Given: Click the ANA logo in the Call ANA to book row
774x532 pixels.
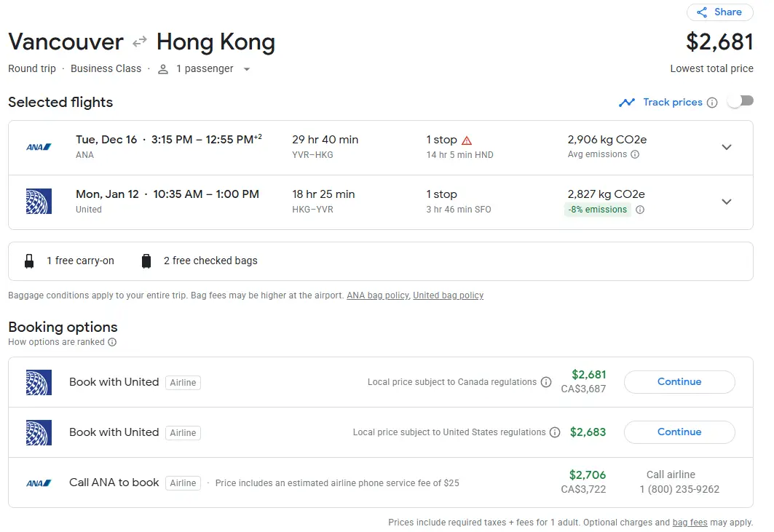Looking at the screenshot, I should pyautogui.click(x=39, y=483).
